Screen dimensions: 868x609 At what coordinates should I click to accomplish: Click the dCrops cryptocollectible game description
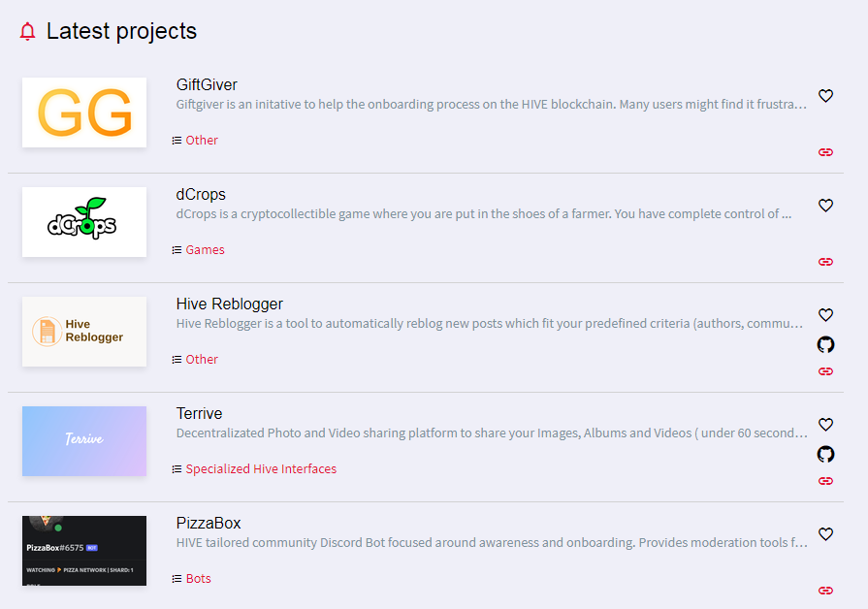[x=483, y=213]
